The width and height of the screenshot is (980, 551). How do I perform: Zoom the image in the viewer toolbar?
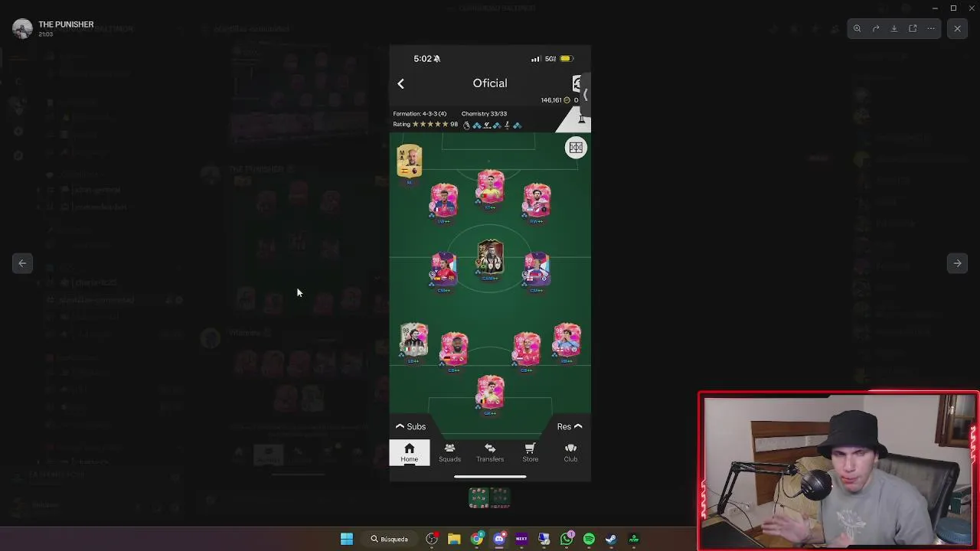857,28
